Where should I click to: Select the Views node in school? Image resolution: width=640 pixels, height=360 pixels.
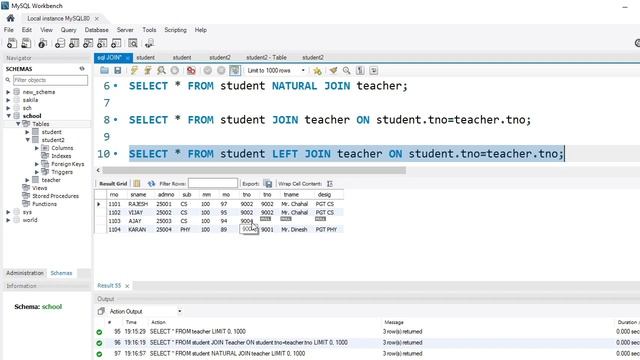[x=40, y=188]
